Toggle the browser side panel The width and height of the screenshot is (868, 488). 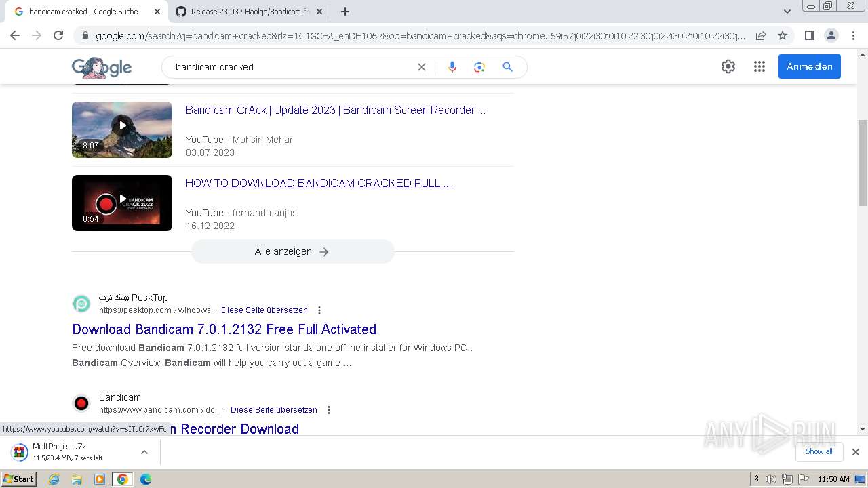pyautogui.click(x=809, y=35)
